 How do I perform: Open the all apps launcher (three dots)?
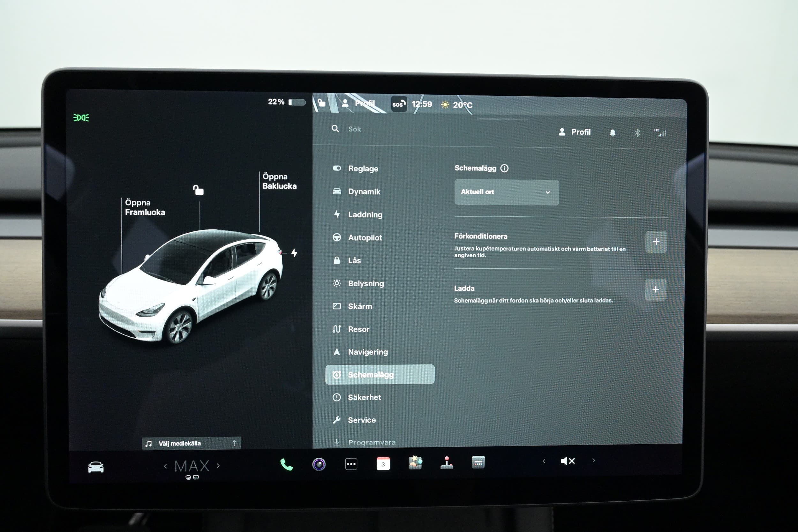pyautogui.click(x=351, y=464)
